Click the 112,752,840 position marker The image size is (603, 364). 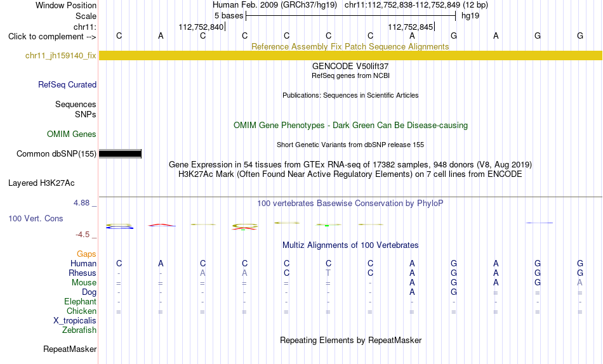(x=201, y=27)
